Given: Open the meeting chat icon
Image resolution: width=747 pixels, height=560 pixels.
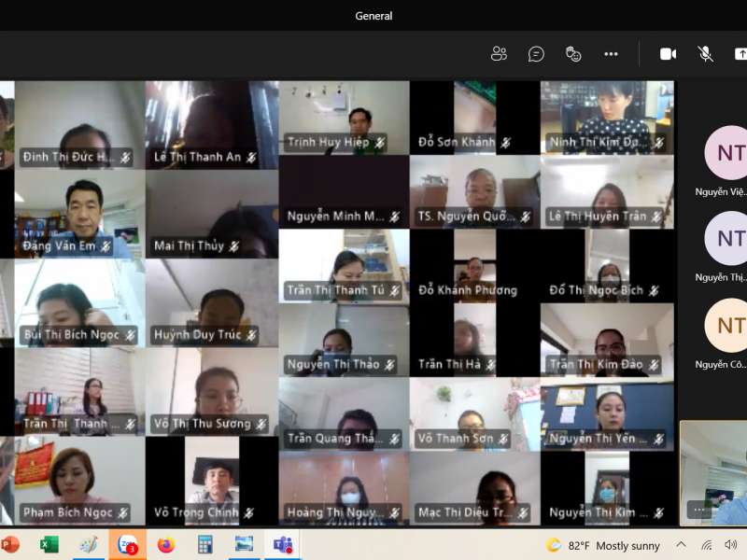Looking at the screenshot, I should (x=536, y=54).
